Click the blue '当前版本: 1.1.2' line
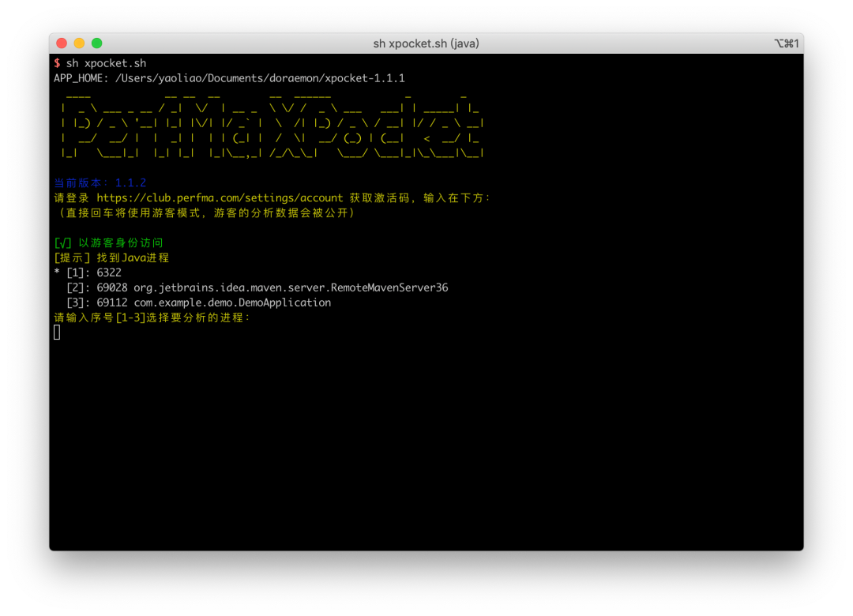The height and width of the screenshot is (616, 853). [100, 183]
